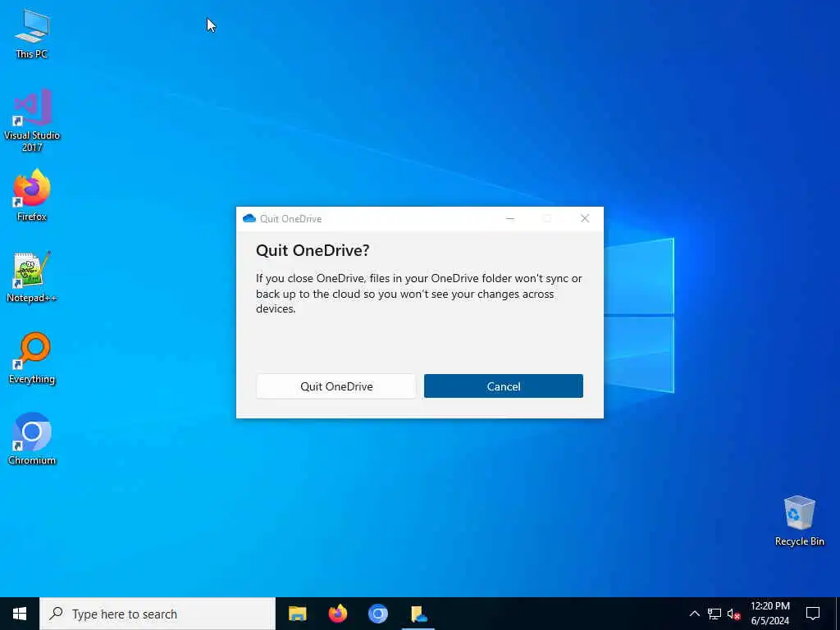Open the Windows Start menu
This screenshot has height=630, width=840.
pos(20,614)
